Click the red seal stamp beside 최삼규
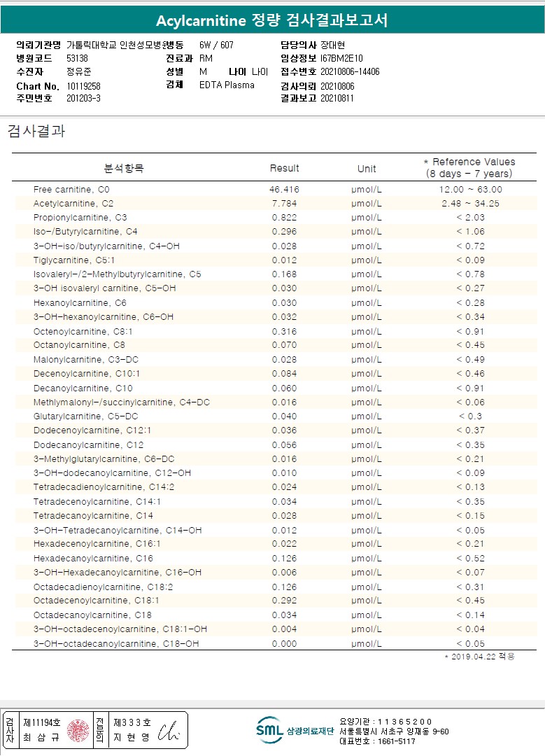 tap(78, 730)
